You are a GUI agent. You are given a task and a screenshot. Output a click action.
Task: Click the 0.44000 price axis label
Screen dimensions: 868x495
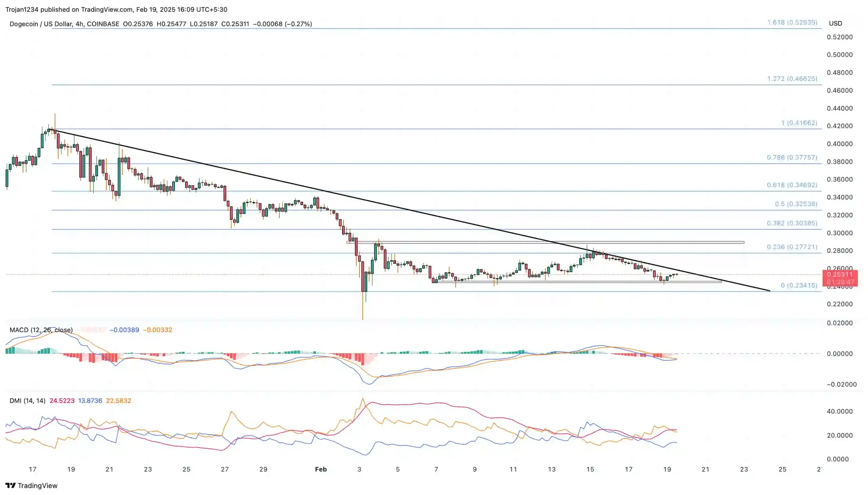[x=840, y=108]
